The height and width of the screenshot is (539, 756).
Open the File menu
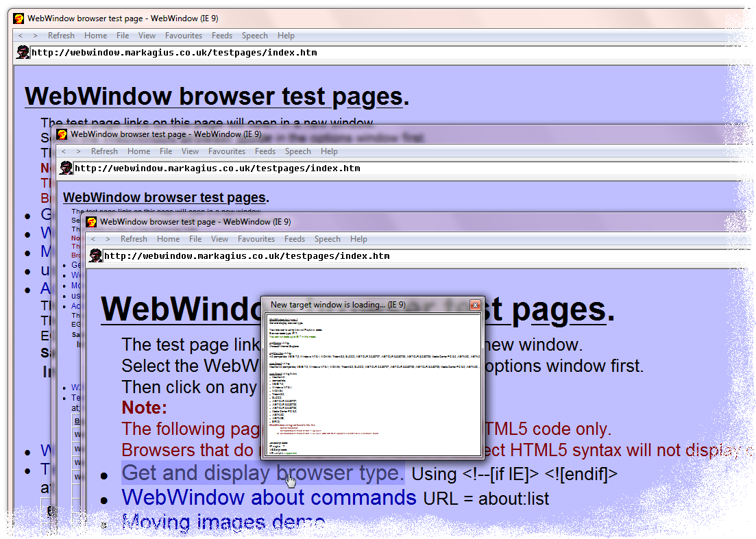[195, 238]
